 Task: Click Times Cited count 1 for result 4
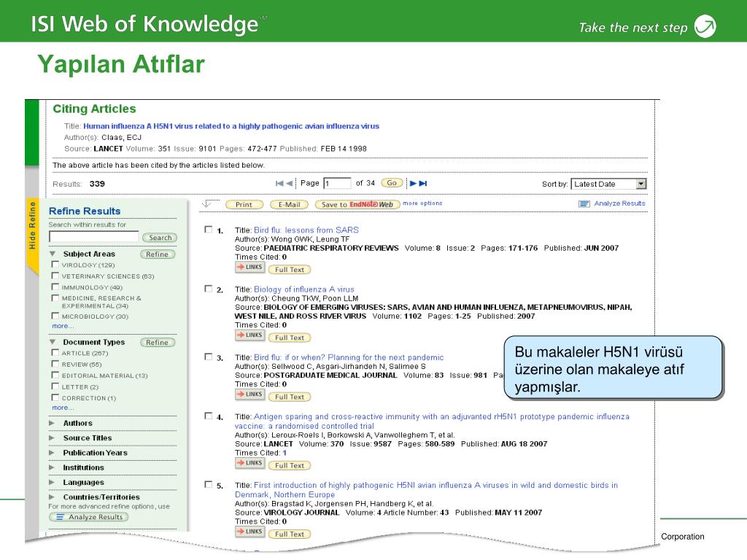pos(285,453)
